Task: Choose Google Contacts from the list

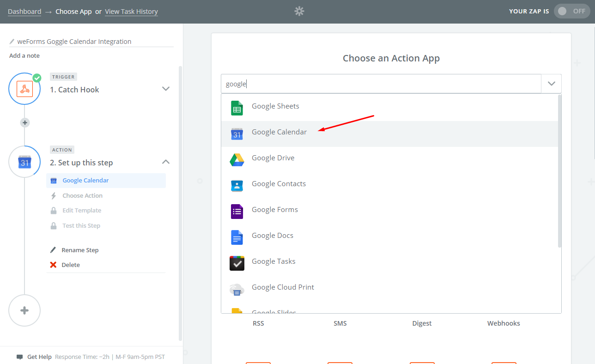Action: point(389,186)
